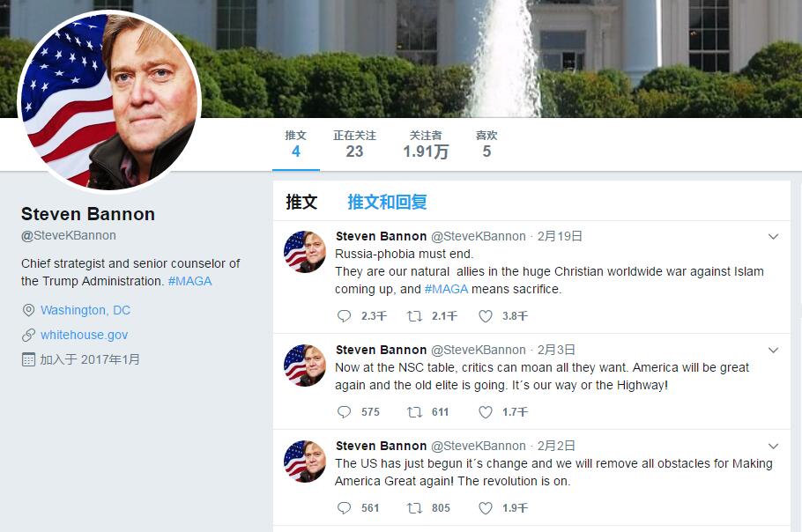Click Washington, DC location link
Image resolution: width=802 pixels, height=532 pixels.
coord(85,310)
